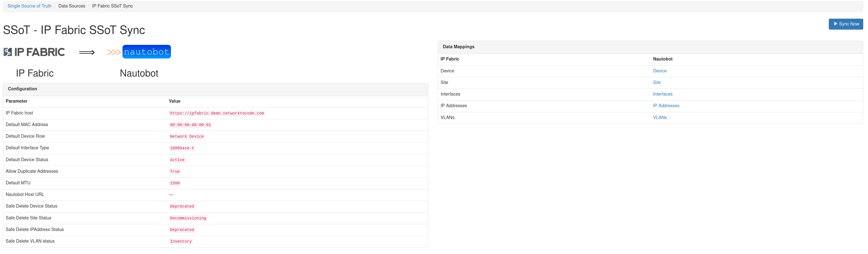Click the Default MAC Address value
The width and height of the screenshot is (868, 254).
coord(190,124)
